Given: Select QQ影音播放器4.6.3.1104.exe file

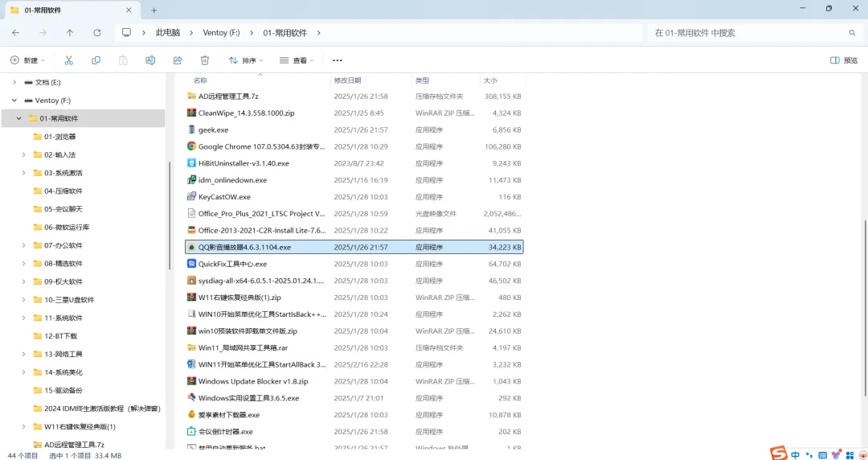Looking at the screenshot, I should (354, 247).
